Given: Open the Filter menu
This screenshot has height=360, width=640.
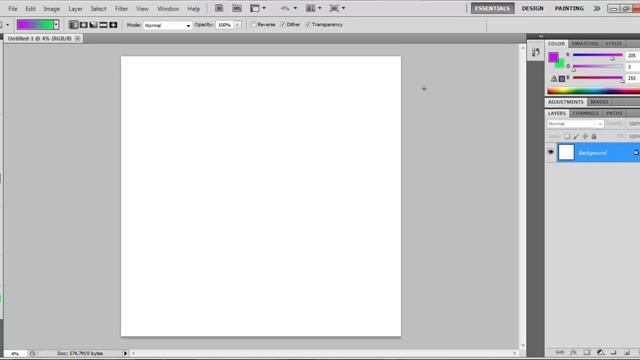Looking at the screenshot, I should [x=121, y=9].
